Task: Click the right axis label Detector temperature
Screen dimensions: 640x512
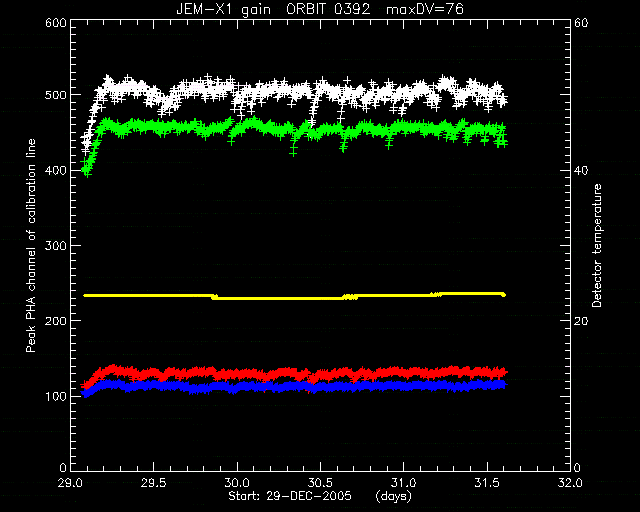Action: [597, 245]
